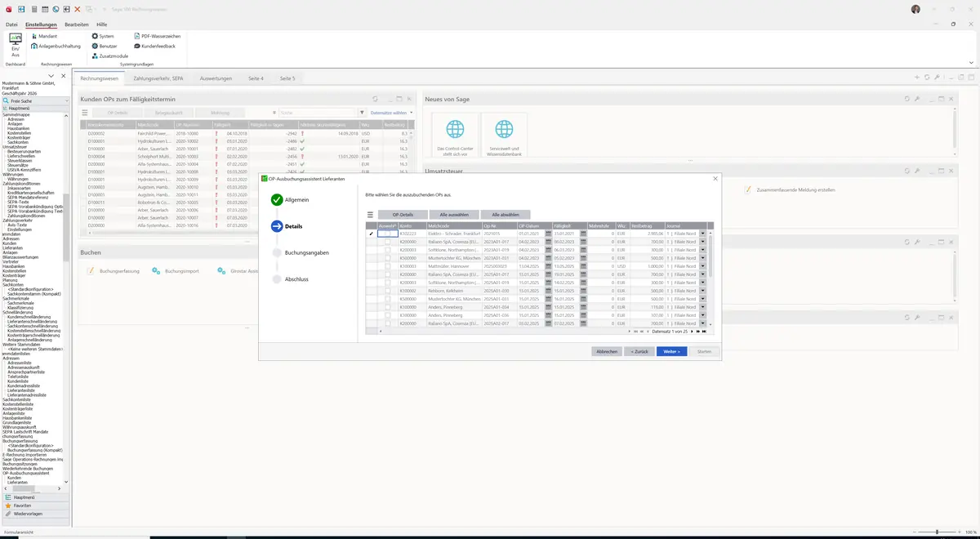Tick Auswahl checkbox for Op-Nr 2025A01-034
980x539 pixels.
(x=388, y=307)
